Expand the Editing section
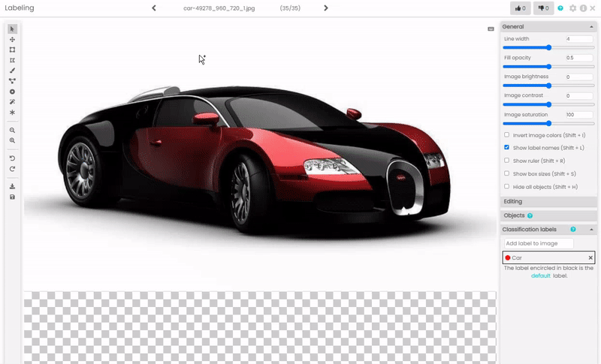The image size is (601, 364). tap(548, 201)
